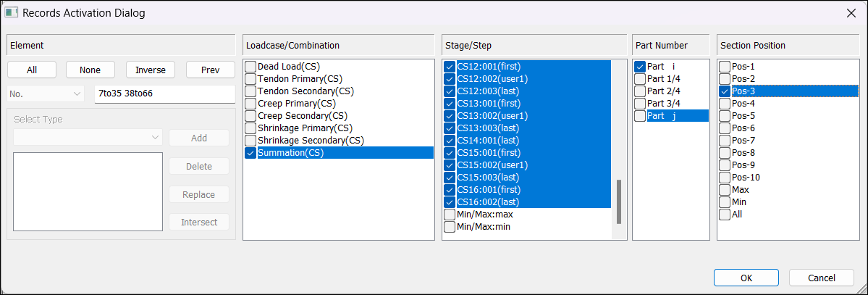This screenshot has height=295, width=868.
Task: Click the dialog title bar app icon
Action: click(x=11, y=12)
